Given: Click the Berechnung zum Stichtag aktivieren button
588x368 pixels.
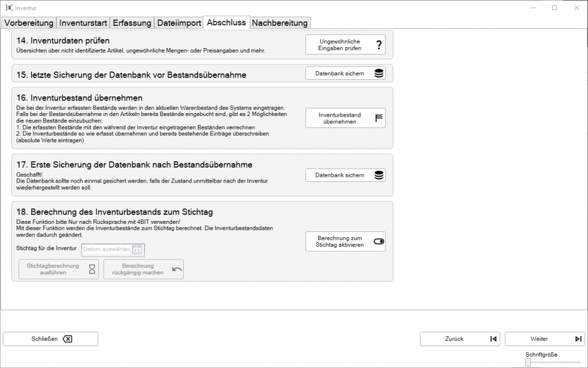Looking at the screenshot, I should pos(345,241).
